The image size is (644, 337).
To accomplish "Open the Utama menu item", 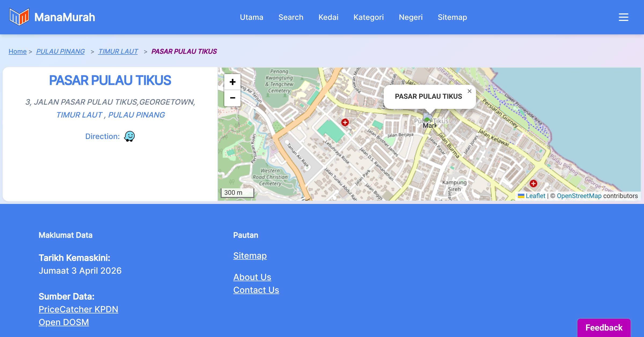I will click(x=251, y=17).
